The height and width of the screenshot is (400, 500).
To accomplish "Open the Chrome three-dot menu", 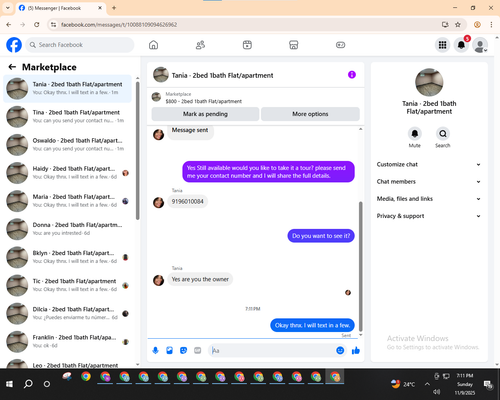I will tap(491, 24).
